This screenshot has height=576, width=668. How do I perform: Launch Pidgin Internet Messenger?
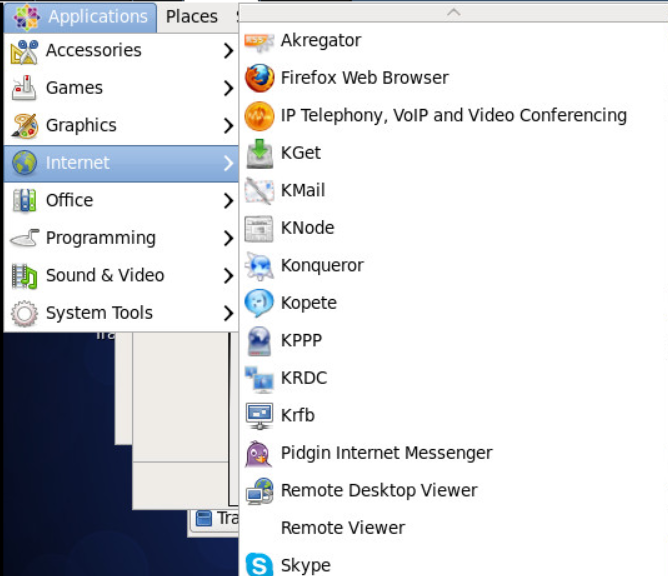click(453, 453)
